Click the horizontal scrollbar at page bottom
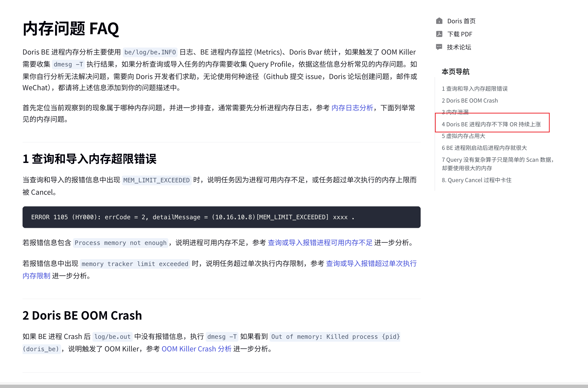This screenshot has height=388, width=588. click(294, 386)
